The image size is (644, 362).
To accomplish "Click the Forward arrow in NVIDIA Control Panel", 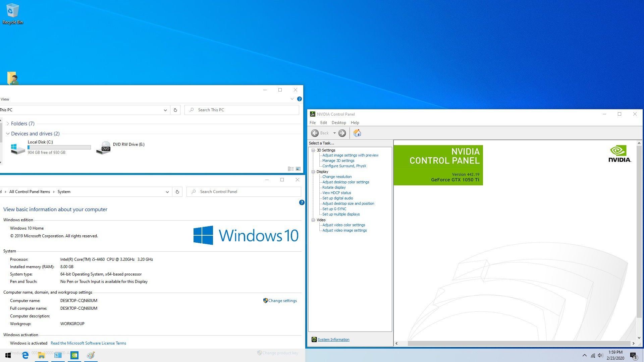I will pos(342,133).
